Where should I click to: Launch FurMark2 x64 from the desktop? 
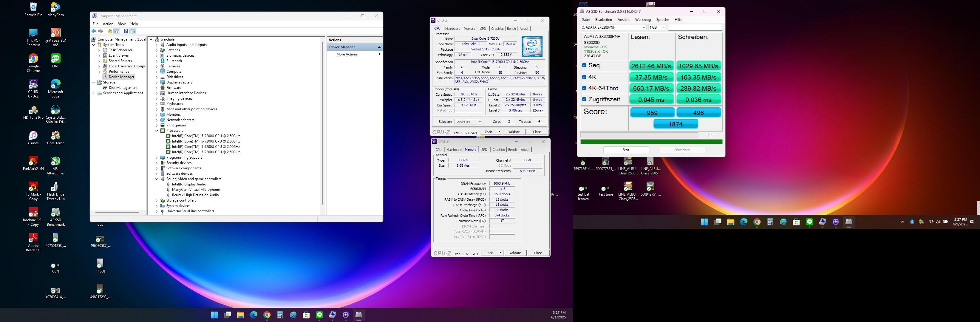pyautogui.click(x=33, y=163)
